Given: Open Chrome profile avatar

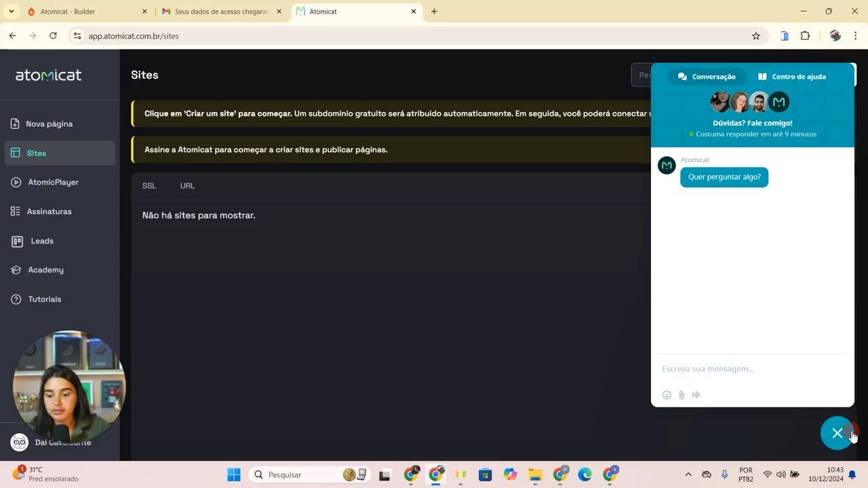Looking at the screenshot, I should pos(835,36).
